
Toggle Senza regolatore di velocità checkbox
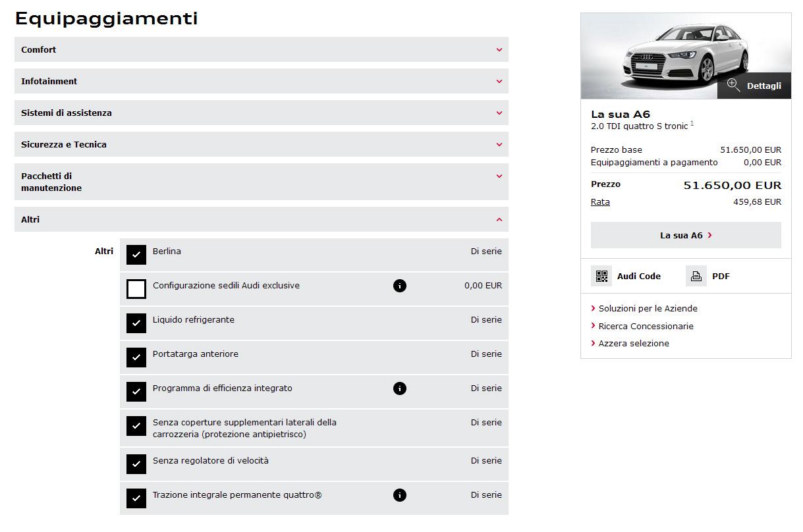(136, 464)
